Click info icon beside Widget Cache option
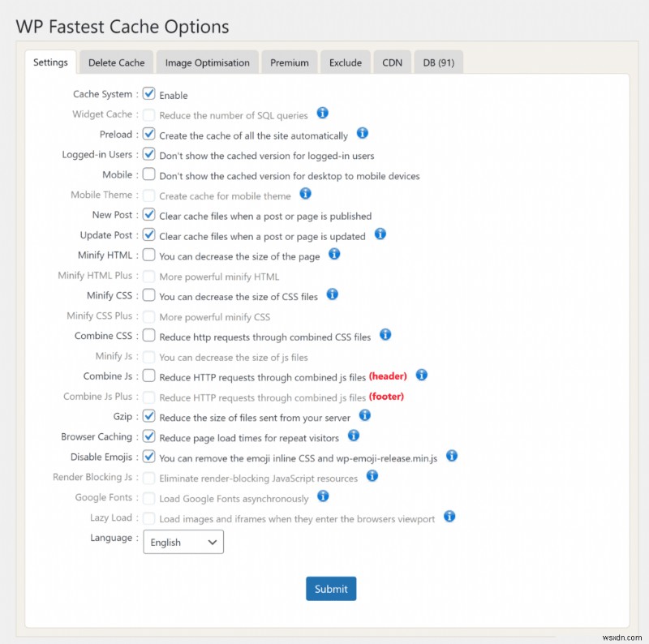The image size is (649, 644). coord(322,114)
